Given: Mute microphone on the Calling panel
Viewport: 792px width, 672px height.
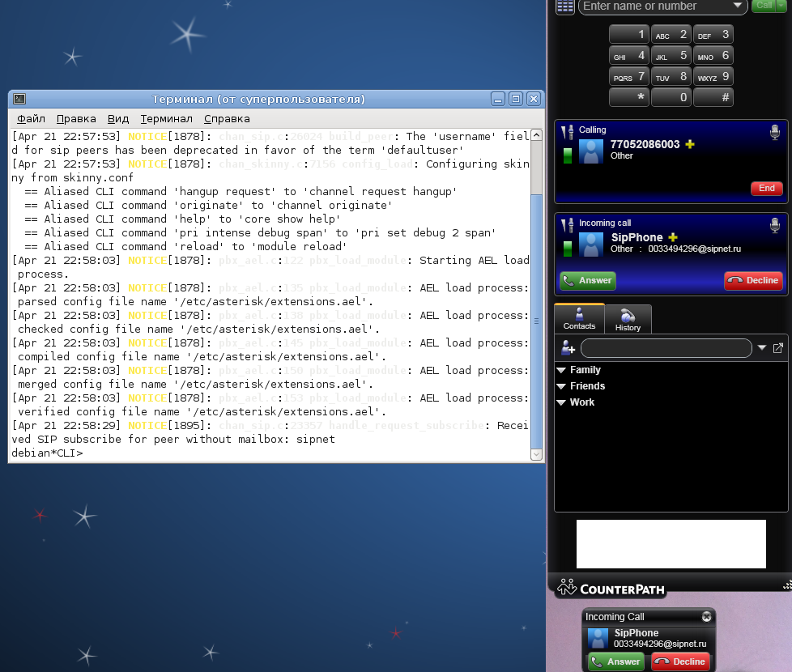Looking at the screenshot, I should 774,131.
